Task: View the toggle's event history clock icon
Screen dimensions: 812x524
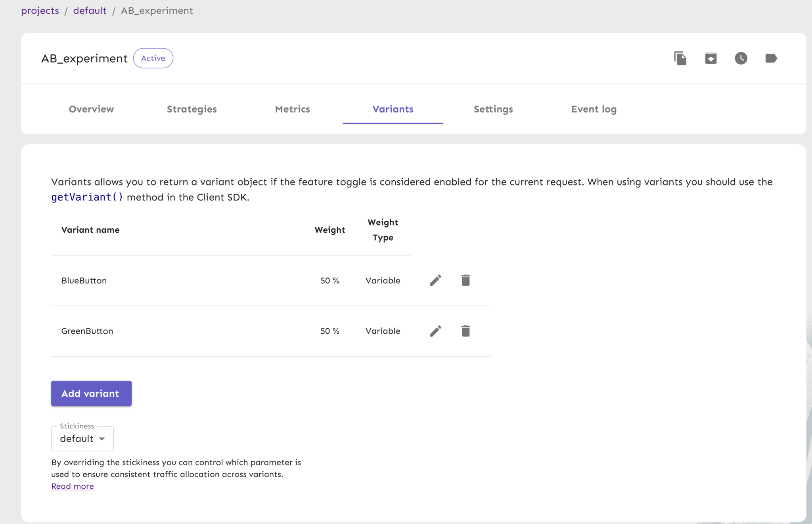Action: (x=741, y=58)
